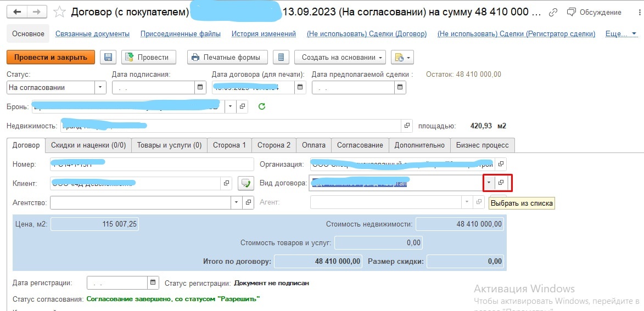Image resolution: width=644 pixels, height=311 pixels.
Task: Click the floppy disk save icon
Action: pyautogui.click(x=108, y=57)
